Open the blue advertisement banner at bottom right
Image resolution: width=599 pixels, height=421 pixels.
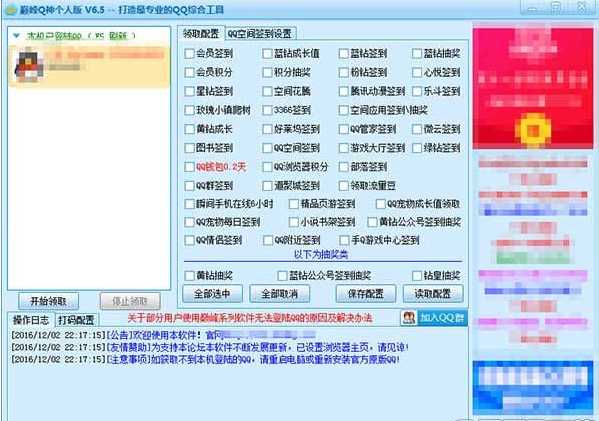[x=533, y=388]
